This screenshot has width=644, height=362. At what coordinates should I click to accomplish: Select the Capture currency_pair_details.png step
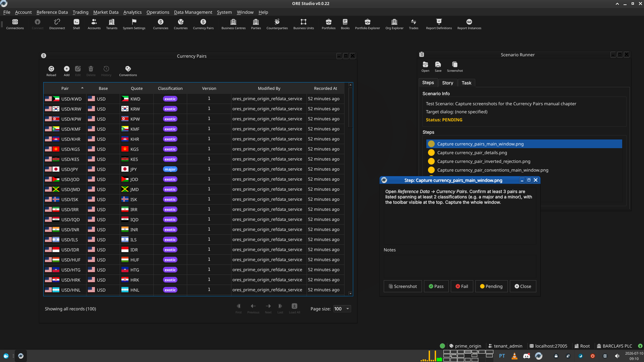(x=524, y=153)
